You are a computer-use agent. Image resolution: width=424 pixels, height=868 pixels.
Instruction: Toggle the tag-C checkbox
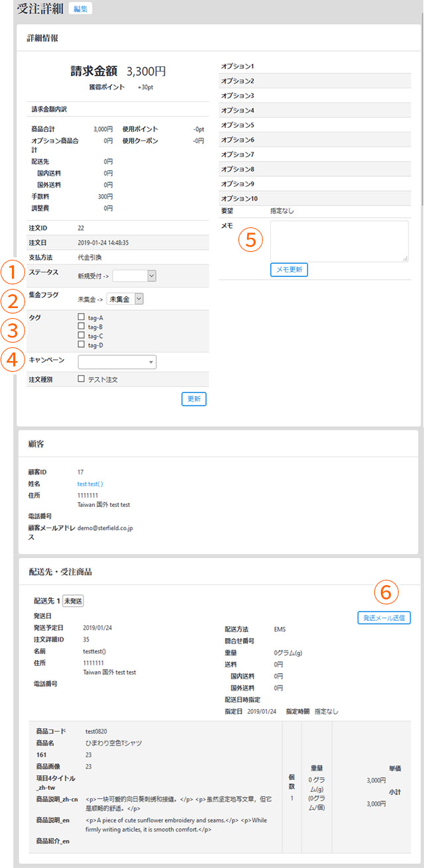(81, 335)
